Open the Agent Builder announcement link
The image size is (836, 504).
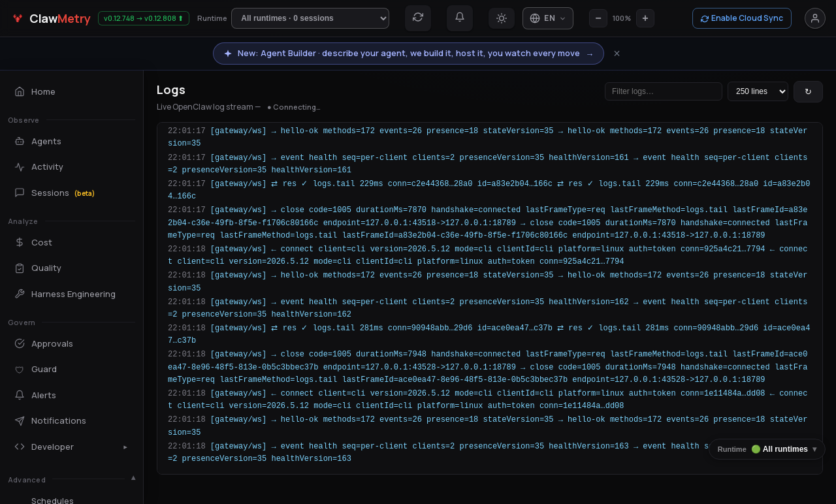tap(408, 54)
